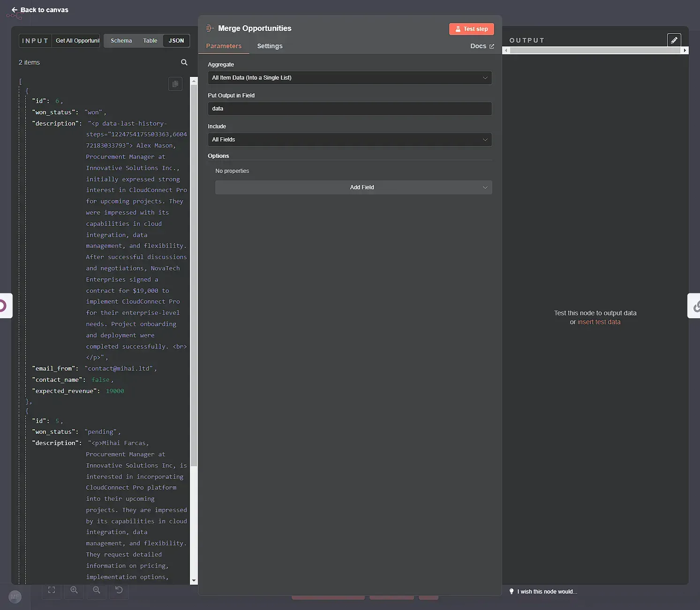Open search in the input panel
The width and height of the screenshot is (700, 610).
point(184,62)
